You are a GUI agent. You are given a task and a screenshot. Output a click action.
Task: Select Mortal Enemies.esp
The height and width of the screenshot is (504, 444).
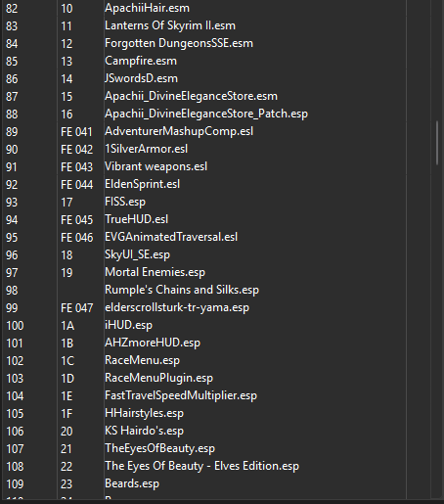click(x=155, y=272)
